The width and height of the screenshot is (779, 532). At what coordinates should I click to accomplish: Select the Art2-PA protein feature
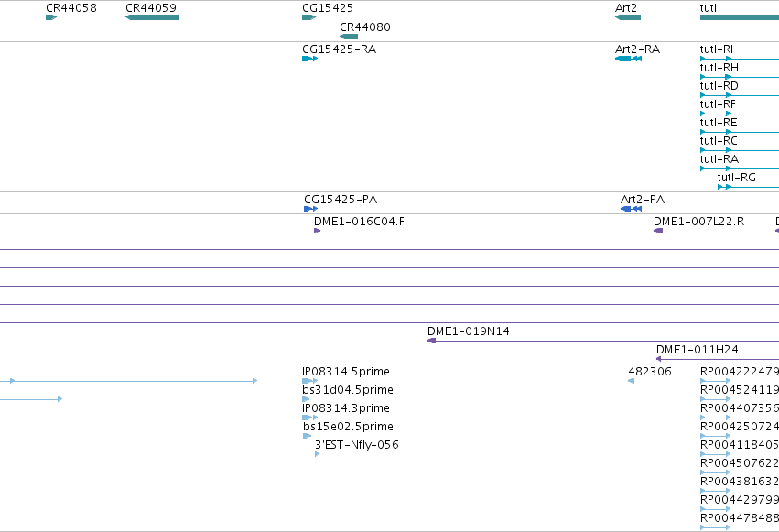pyautogui.click(x=631, y=209)
